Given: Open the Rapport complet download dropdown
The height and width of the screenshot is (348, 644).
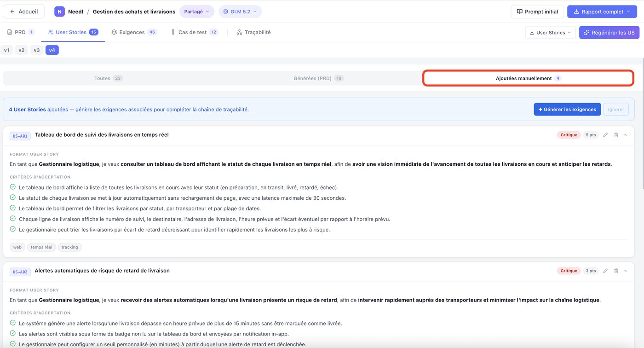Looking at the screenshot, I should tap(602, 12).
